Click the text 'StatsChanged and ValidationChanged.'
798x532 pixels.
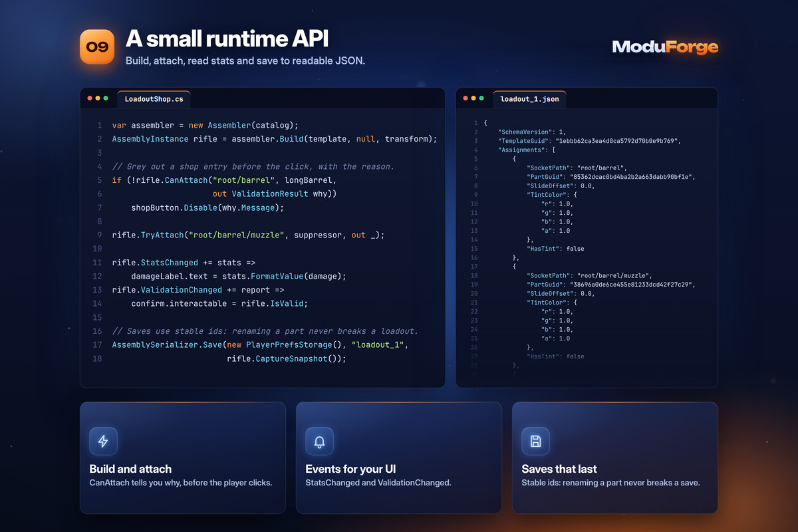point(378,483)
